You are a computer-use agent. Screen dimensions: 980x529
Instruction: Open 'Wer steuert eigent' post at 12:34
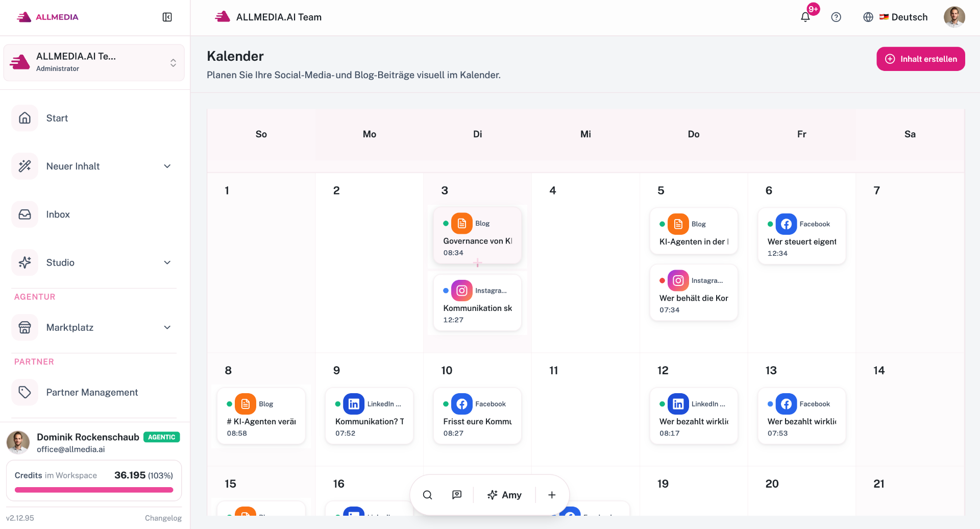click(x=802, y=236)
